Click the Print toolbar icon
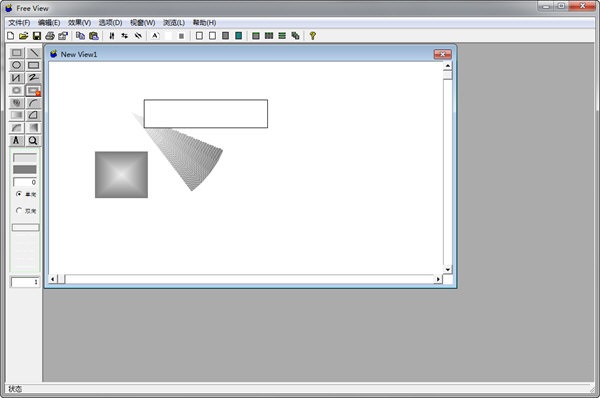 coord(50,36)
